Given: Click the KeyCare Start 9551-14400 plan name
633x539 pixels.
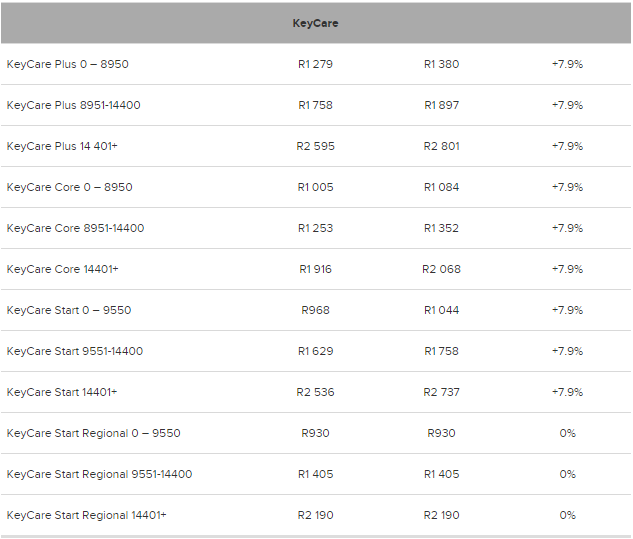Looking at the screenshot, I should coord(74,351).
